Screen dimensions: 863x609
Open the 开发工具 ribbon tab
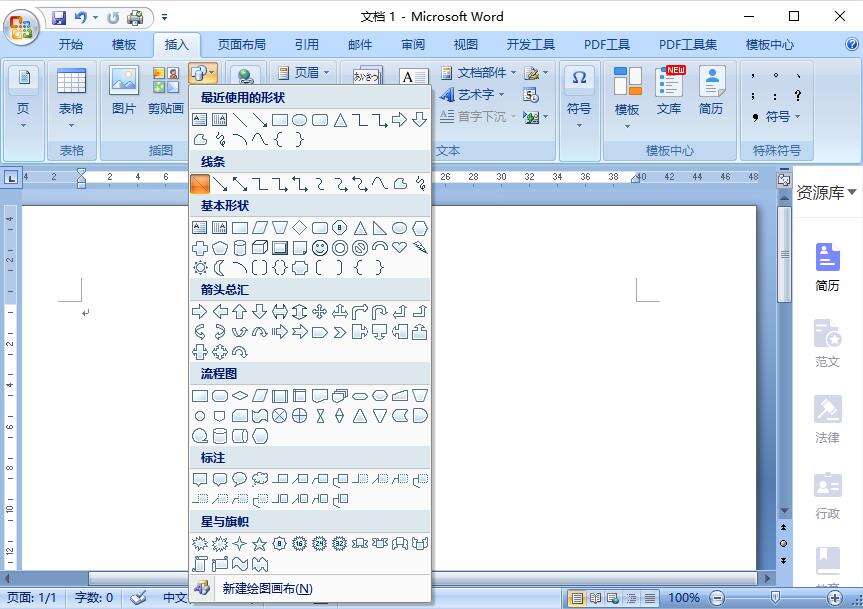tap(531, 45)
